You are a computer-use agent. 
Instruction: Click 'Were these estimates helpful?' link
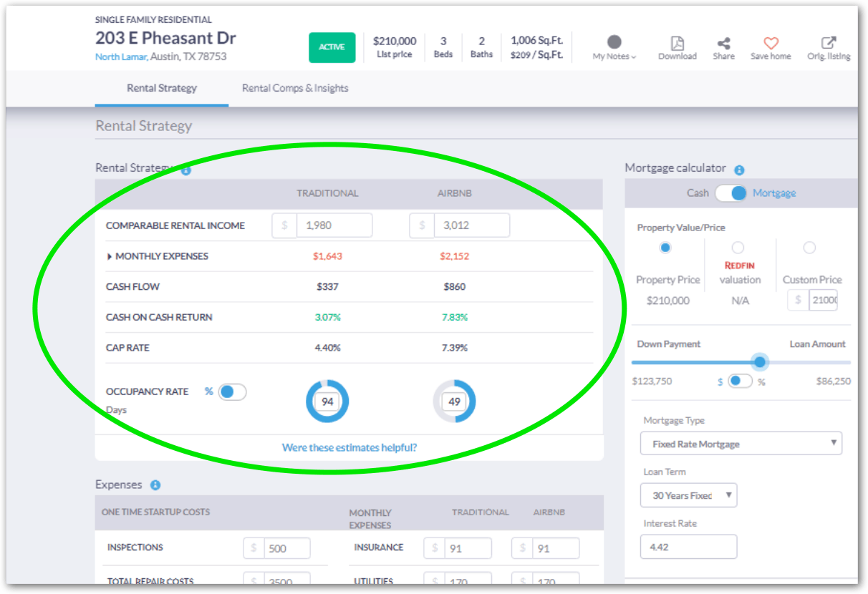pos(349,447)
